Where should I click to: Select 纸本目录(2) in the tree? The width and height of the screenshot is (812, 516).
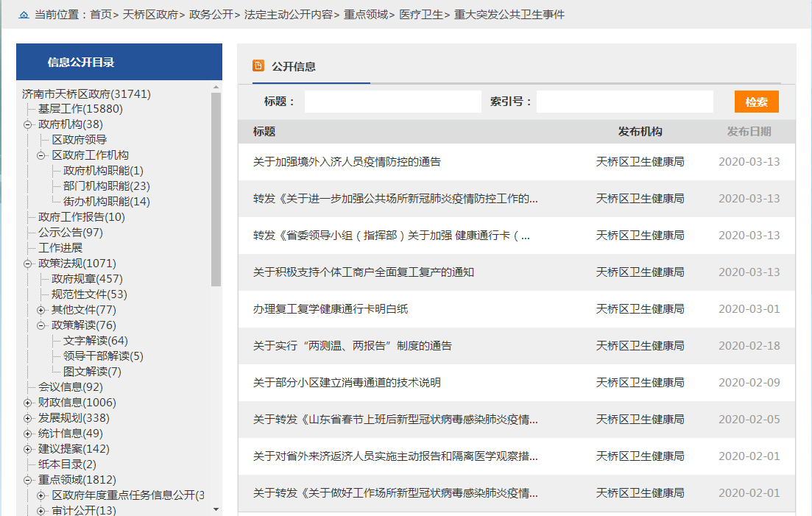[x=67, y=464]
